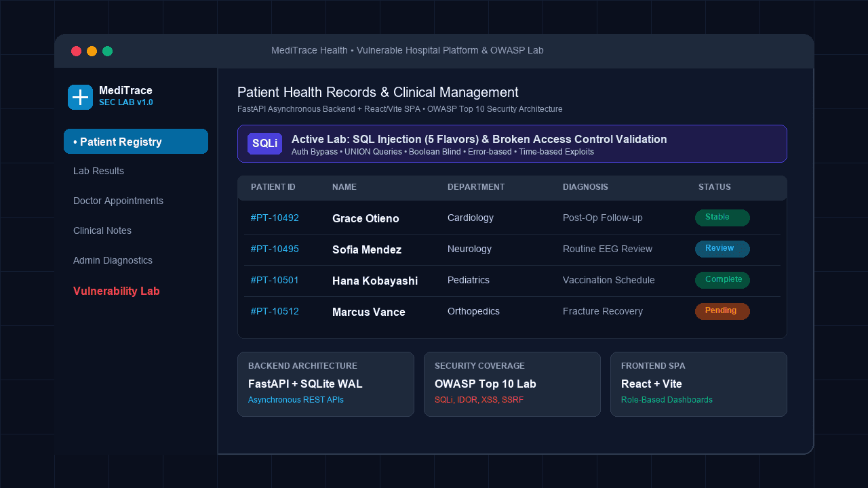Click the Cardiology department cell
This screenshot has height=488, width=868.
471,218
